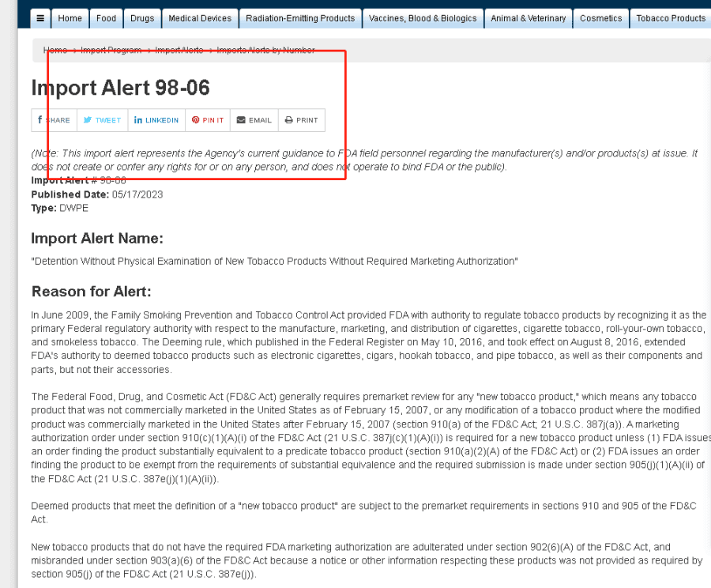
Task: Select the Animal & Veterinary tab
Action: (529, 18)
